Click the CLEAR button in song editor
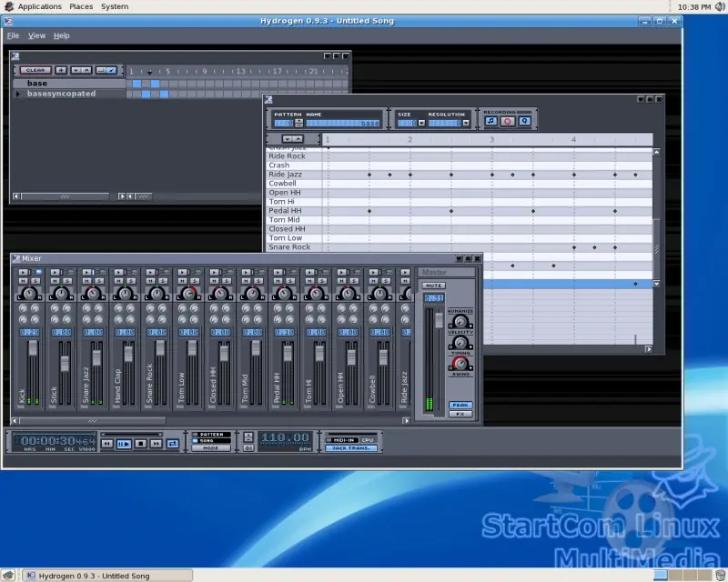This screenshot has height=582, width=728. (x=35, y=70)
